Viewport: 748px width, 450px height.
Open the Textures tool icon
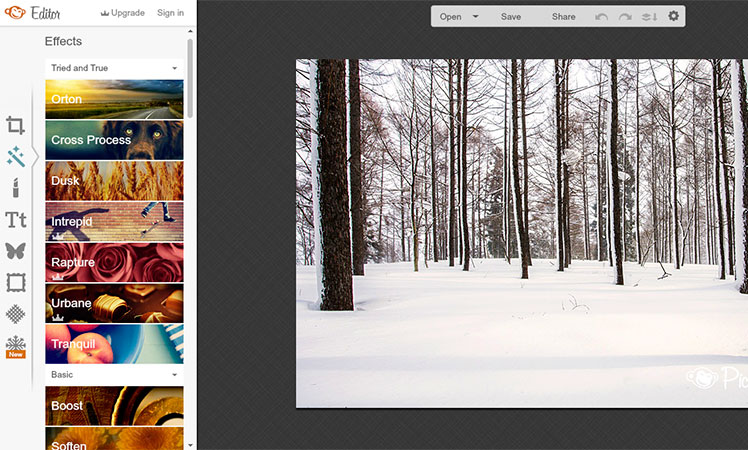pos(15,314)
